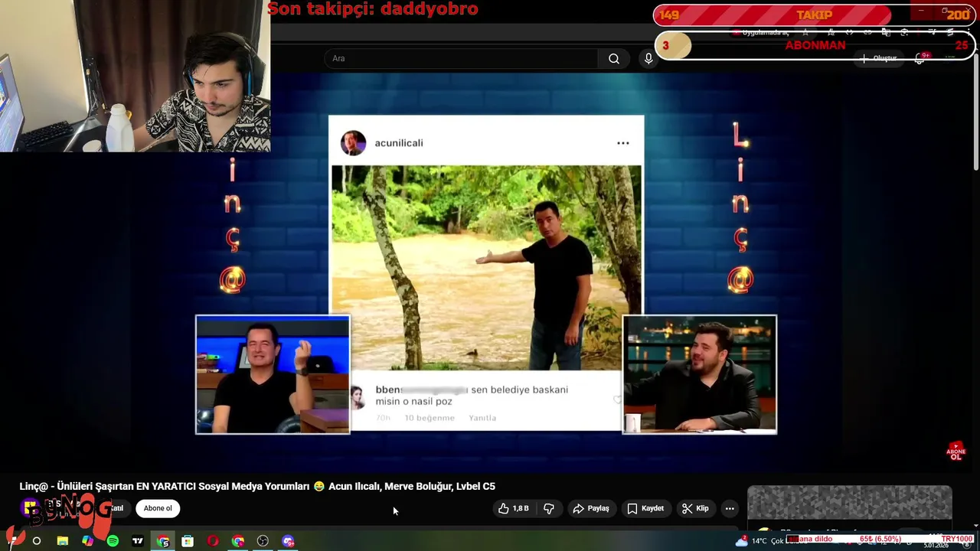The height and width of the screenshot is (551, 980).
Task: Click the 'Abone ol' subscribe button
Action: coord(158,508)
